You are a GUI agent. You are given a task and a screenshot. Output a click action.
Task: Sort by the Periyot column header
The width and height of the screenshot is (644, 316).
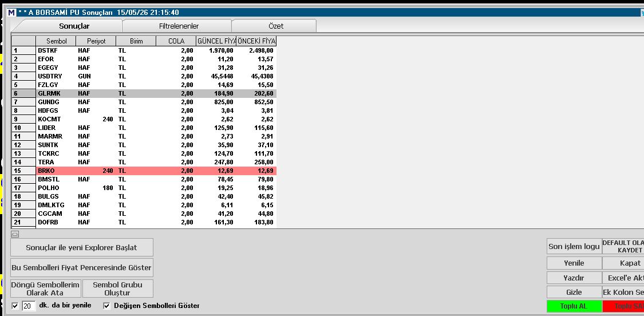point(96,41)
